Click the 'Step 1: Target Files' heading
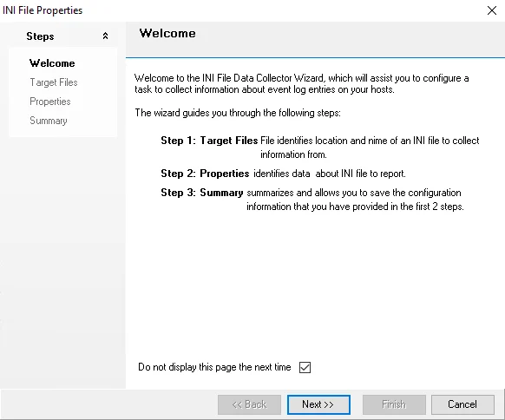505x420 pixels. pos(209,141)
